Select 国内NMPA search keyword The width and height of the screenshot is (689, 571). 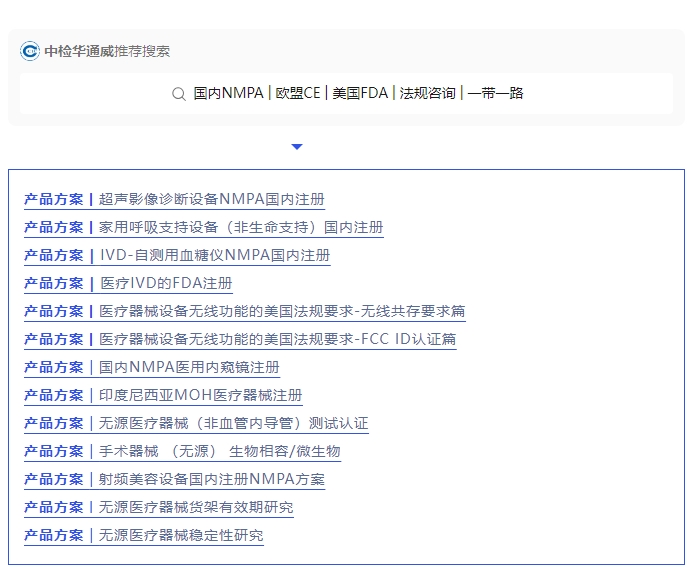tap(229, 94)
